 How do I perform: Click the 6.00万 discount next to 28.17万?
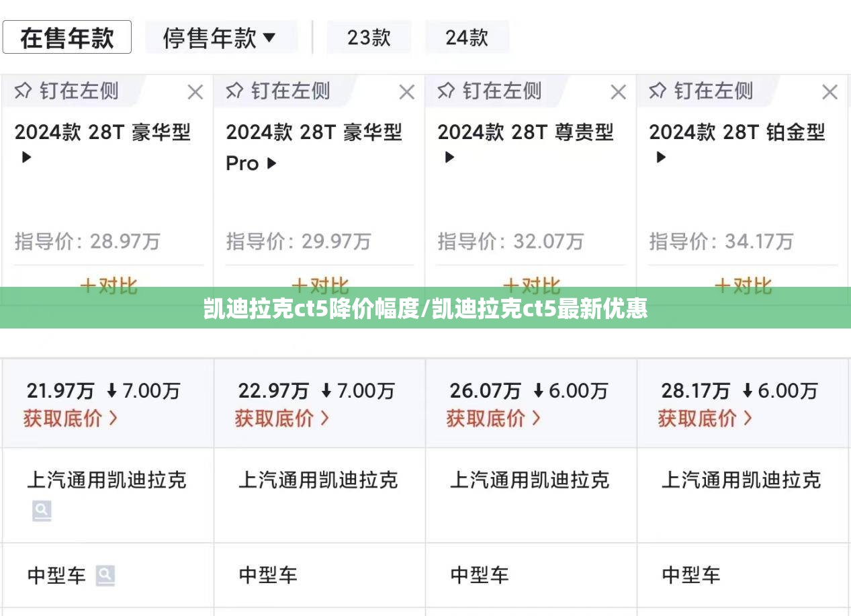point(780,390)
